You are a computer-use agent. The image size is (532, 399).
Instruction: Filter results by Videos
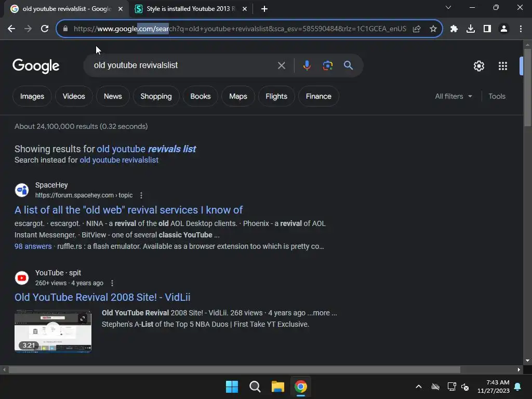[74, 96]
